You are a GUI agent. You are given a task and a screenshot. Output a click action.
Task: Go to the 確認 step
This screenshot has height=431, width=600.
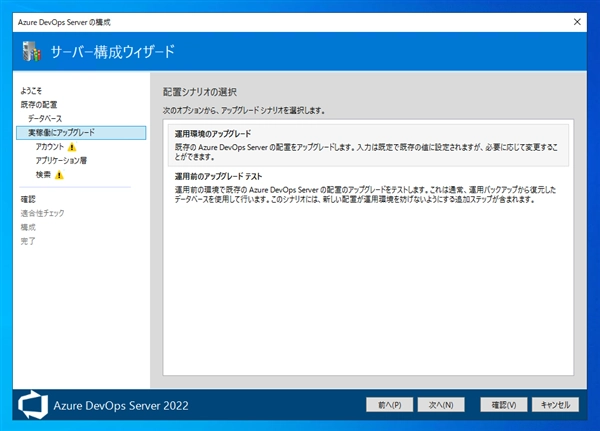pos(28,199)
